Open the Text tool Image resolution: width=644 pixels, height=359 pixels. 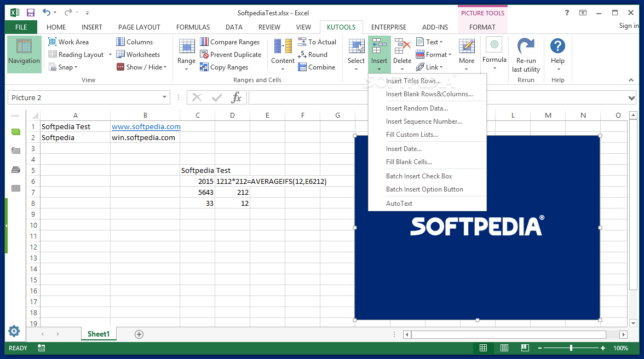(x=429, y=42)
